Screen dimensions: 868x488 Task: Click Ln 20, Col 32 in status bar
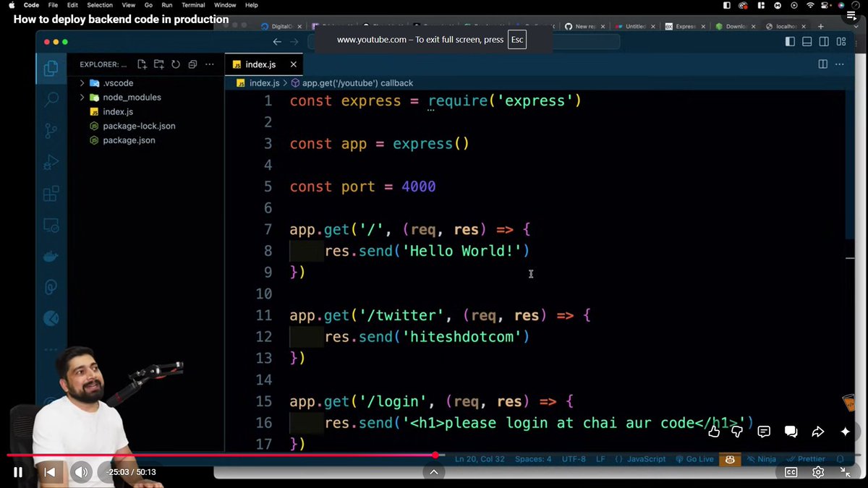pyautogui.click(x=480, y=459)
